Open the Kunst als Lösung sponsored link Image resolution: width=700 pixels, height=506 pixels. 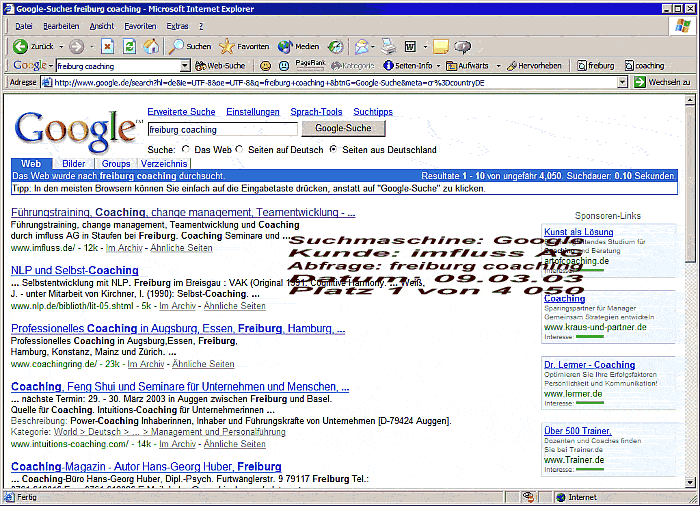tap(578, 232)
